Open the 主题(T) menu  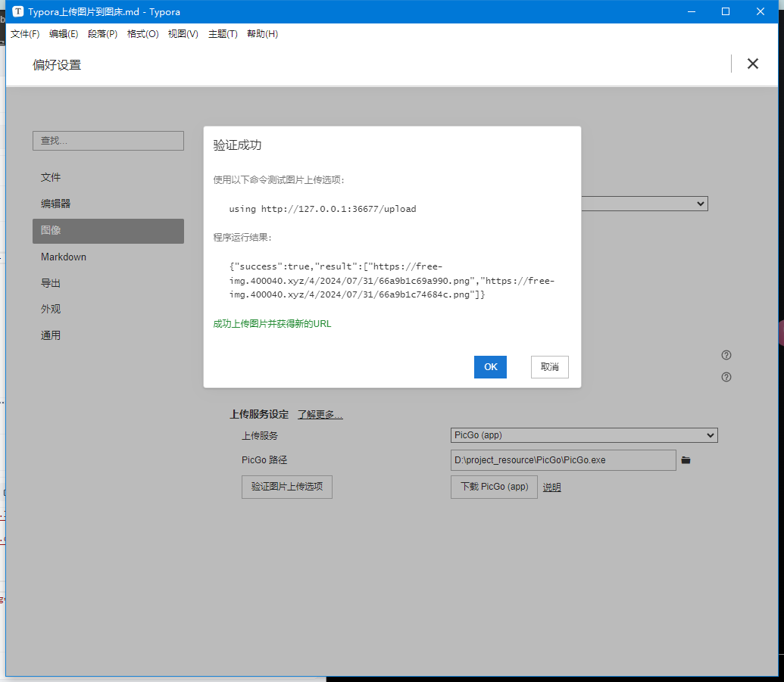click(x=223, y=34)
